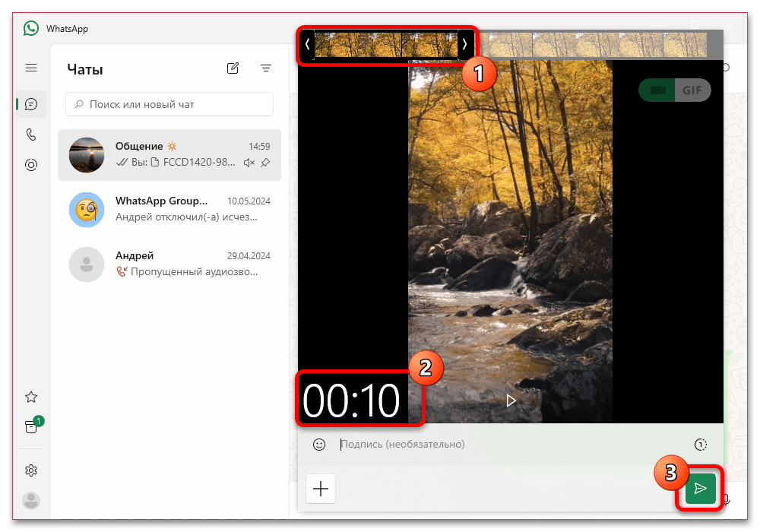This screenshot has height=532, width=760.
Task: Open the chat with Андрей
Action: (x=169, y=264)
